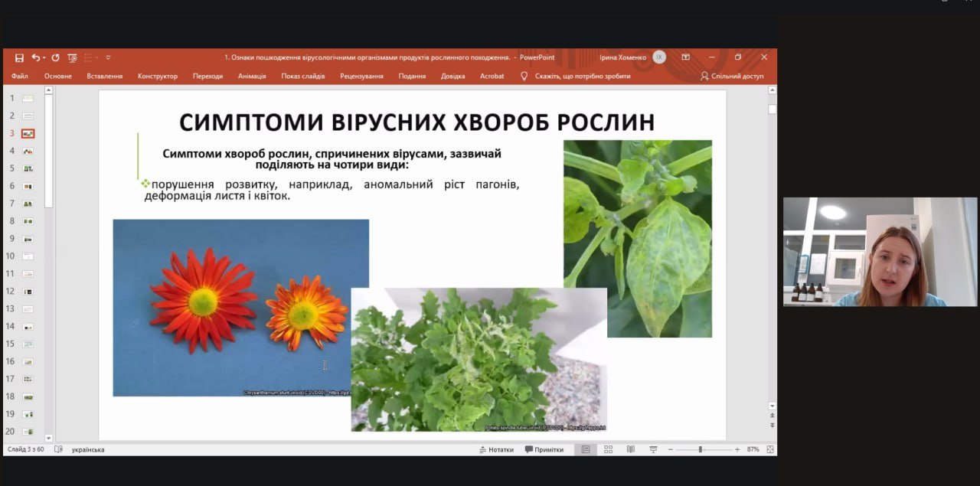Viewport: 980px width, 486px height.
Task: Launch Slide Show from status bar icon
Action: (x=653, y=449)
